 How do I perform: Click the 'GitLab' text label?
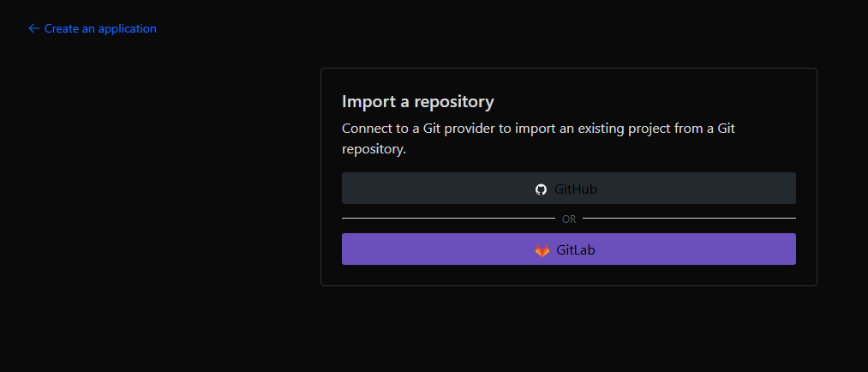(x=576, y=250)
